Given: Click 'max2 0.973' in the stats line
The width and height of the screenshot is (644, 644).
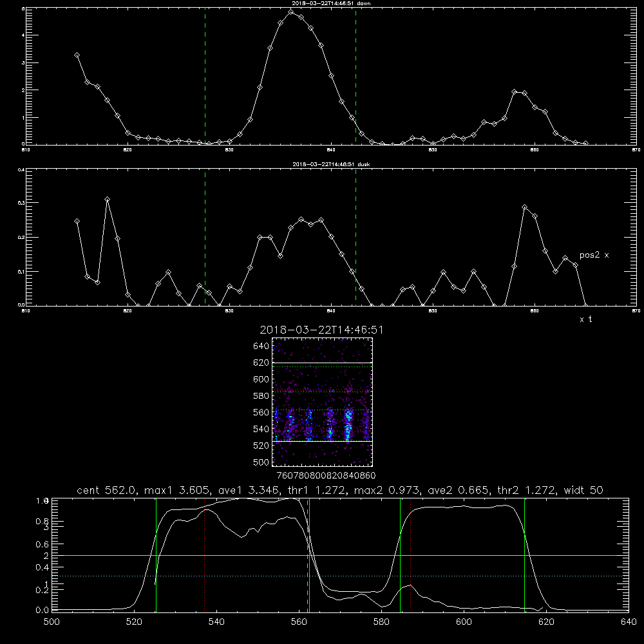Looking at the screenshot, I should point(386,490).
